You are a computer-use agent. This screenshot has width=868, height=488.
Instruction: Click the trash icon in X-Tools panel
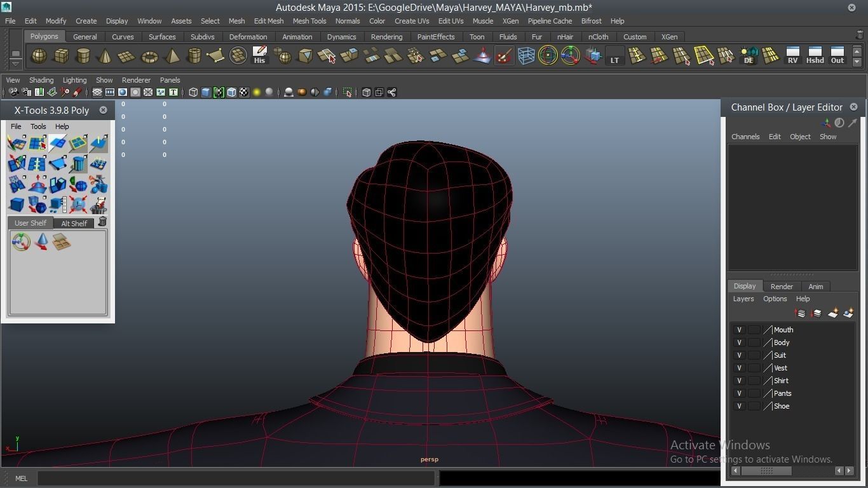[x=102, y=222]
